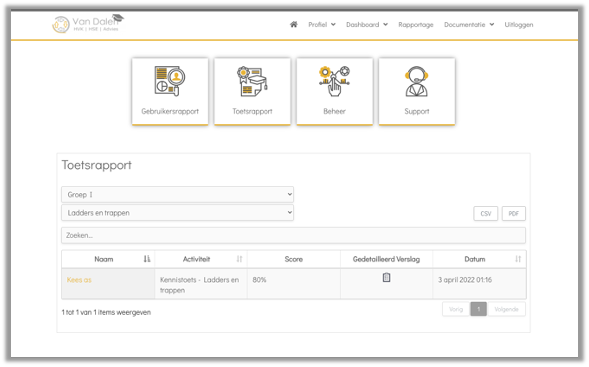Click the items weergeven summary text
589x367 pixels.
pos(106,312)
